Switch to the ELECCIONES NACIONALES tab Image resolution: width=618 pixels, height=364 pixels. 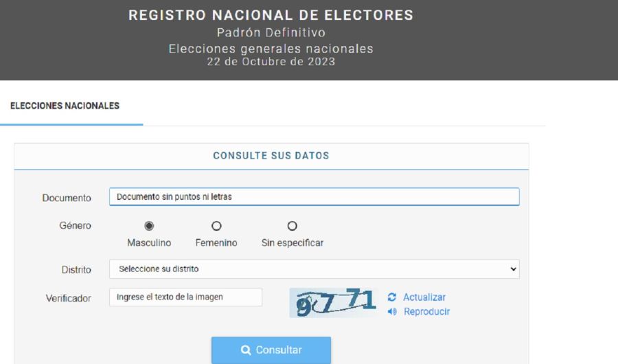pyautogui.click(x=65, y=106)
